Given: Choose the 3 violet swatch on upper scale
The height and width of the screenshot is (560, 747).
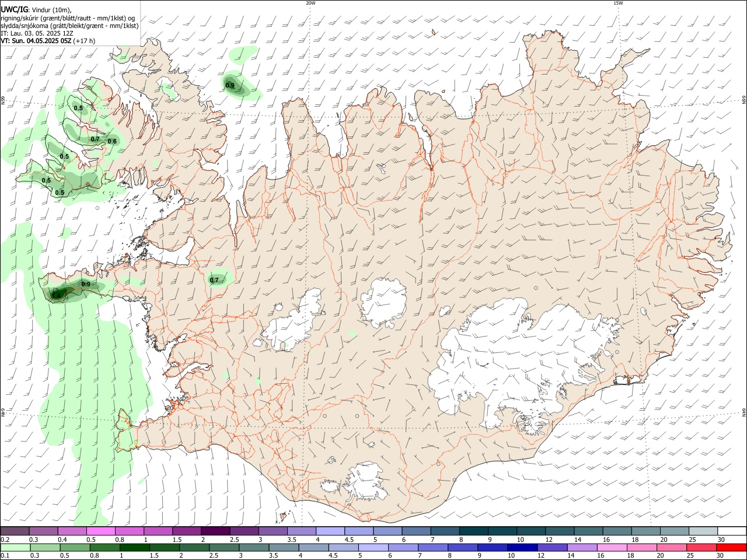Looking at the screenshot, I should click(x=273, y=531).
